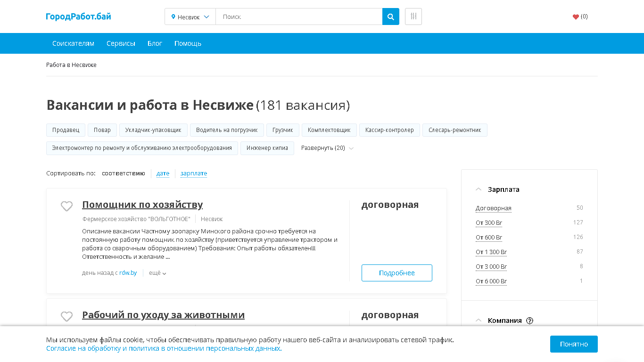The image size is (644, 362).
Task: Expand the Развернуть (20) tag list
Action: point(327,148)
